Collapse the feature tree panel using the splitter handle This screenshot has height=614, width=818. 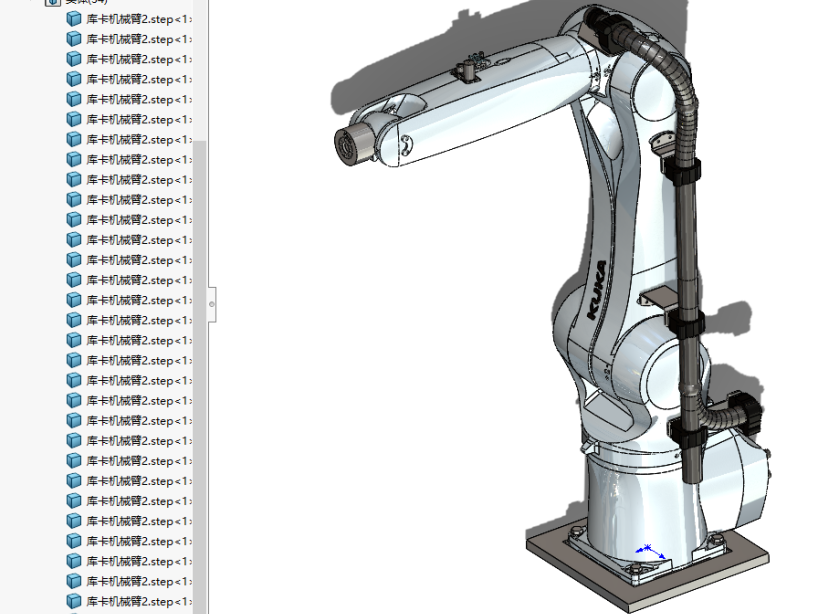point(211,302)
